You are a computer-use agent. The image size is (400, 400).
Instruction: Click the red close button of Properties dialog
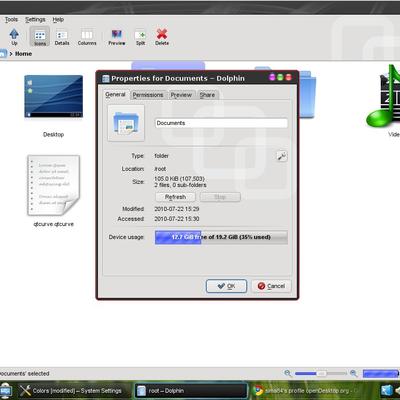point(289,77)
